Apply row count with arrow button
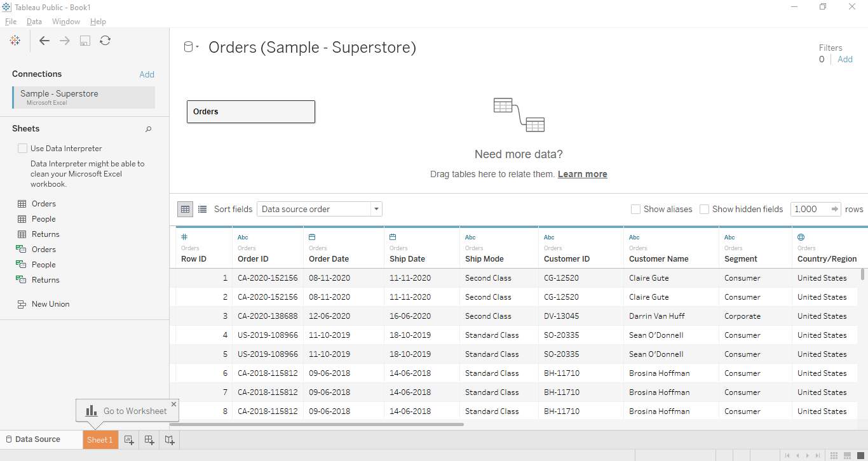Image resolution: width=868 pixels, height=461 pixels. point(835,209)
